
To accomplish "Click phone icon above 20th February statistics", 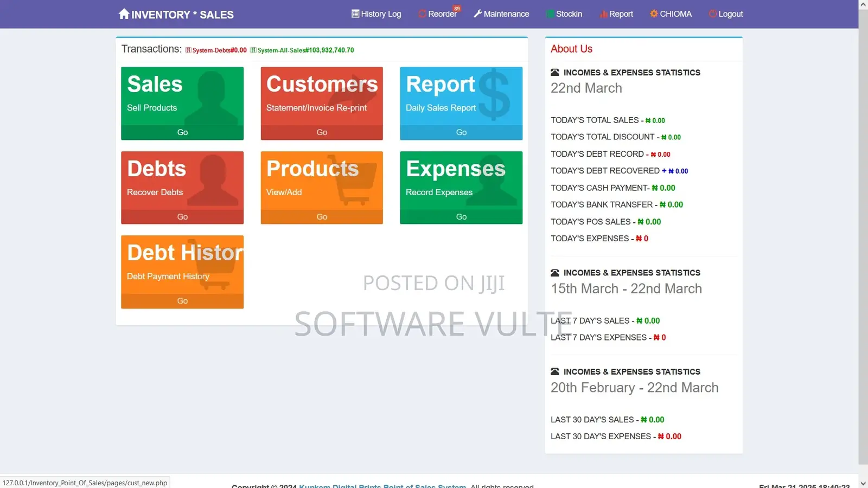I will click(555, 371).
